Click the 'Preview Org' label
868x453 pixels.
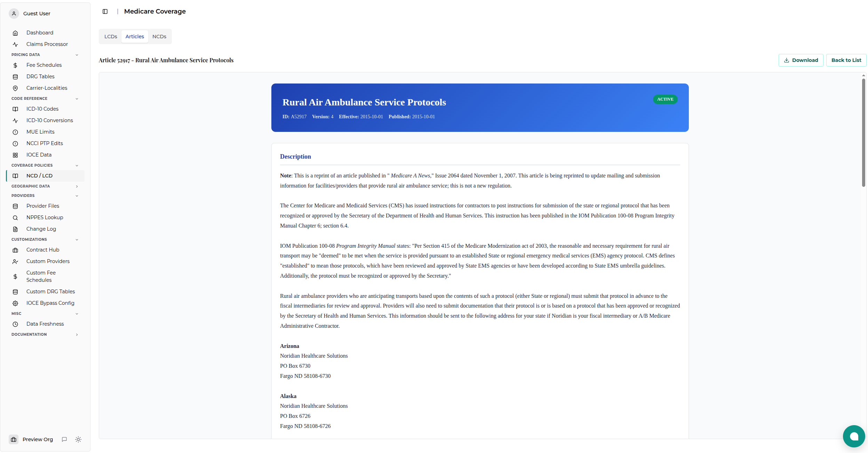click(x=38, y=439)
